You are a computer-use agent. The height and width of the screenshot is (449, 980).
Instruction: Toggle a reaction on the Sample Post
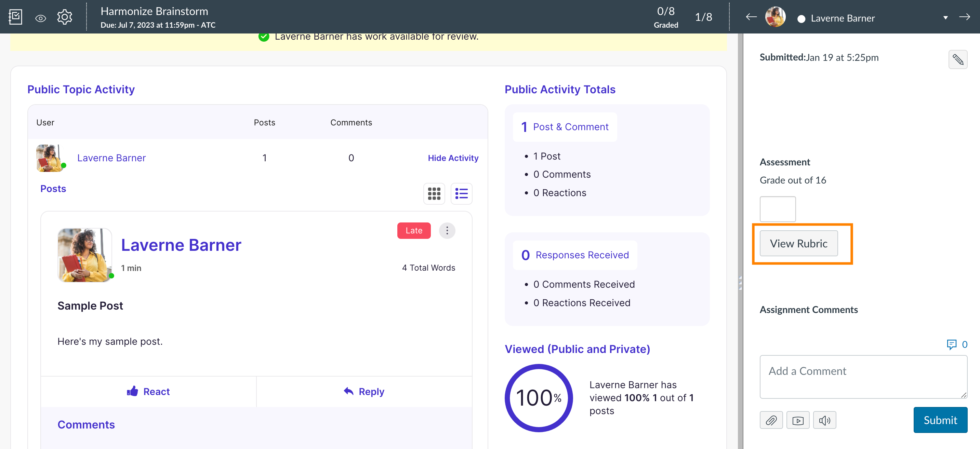point(148,391)
